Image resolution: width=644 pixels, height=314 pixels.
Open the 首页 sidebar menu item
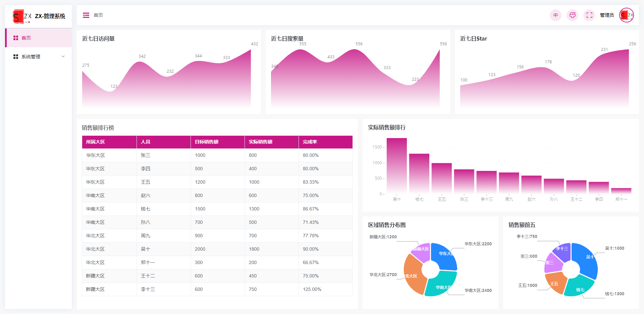coord(39,38)
